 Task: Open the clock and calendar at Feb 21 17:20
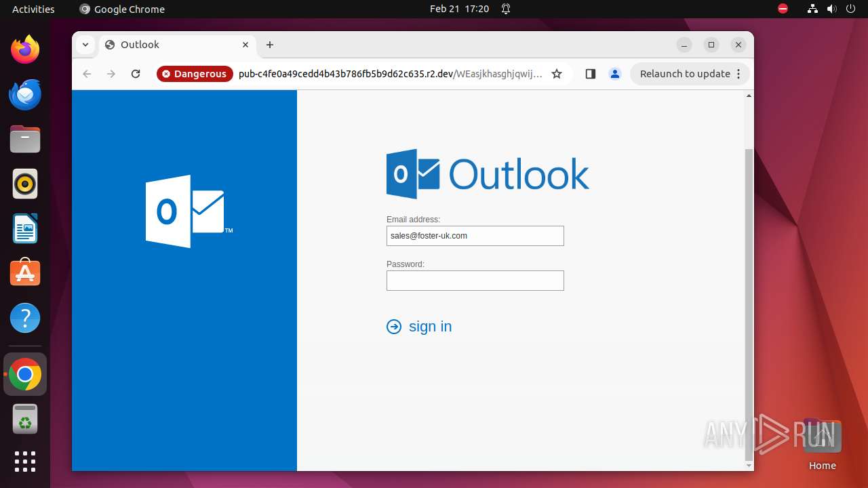459,9
